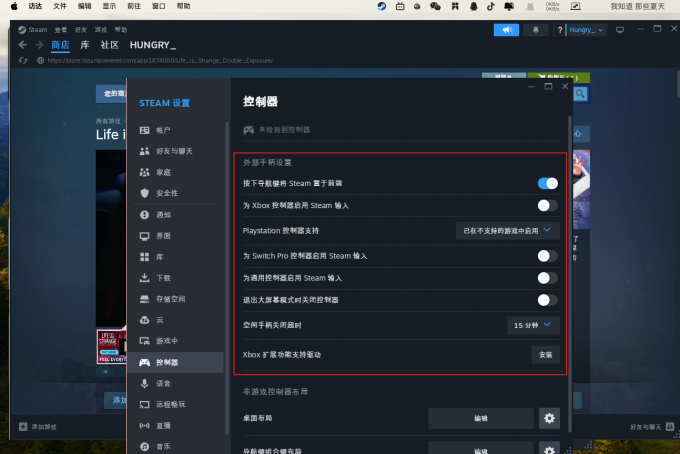680x454 pixels.
Task: Open the 安全性 shield settings
Action: pyautogui.click(x=176, y=193)
